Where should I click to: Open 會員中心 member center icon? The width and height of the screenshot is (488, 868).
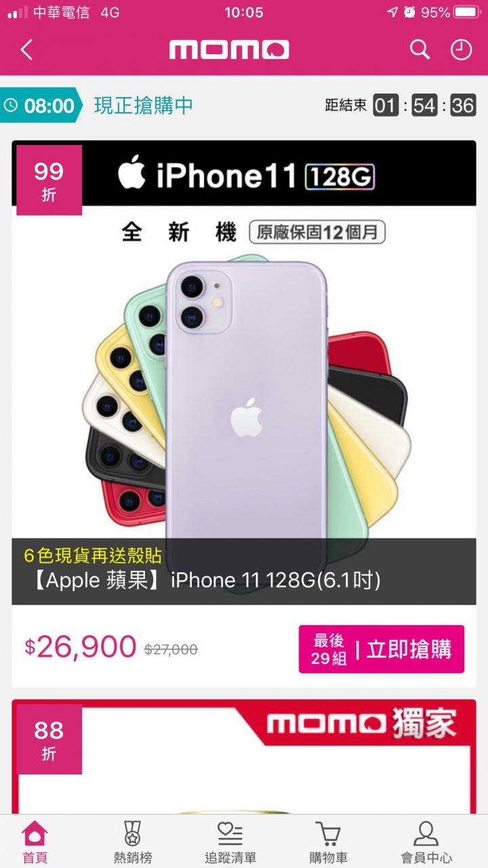tap(426, 842)
